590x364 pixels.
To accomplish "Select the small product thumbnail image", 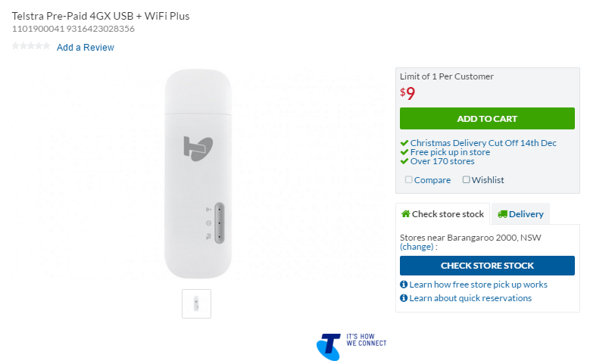I will coord(197,303).
